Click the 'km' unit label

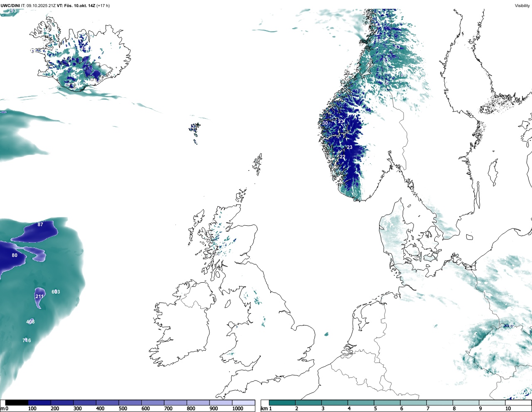pos(264,409)
